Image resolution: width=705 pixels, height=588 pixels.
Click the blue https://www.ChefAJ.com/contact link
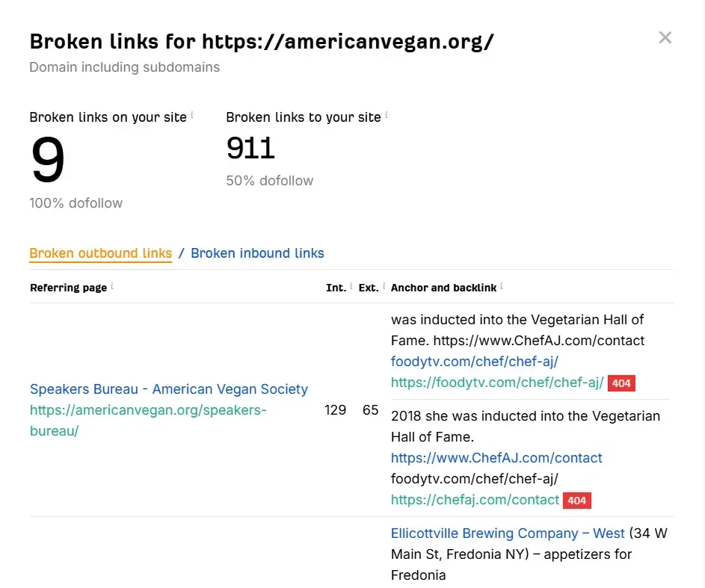(x=496, y=458)
